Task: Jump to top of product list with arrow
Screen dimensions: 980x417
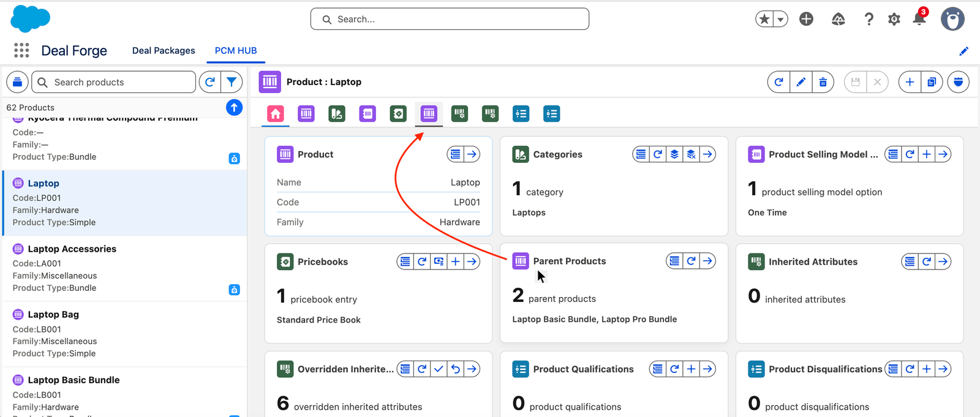Action: [x=234, y=107]
